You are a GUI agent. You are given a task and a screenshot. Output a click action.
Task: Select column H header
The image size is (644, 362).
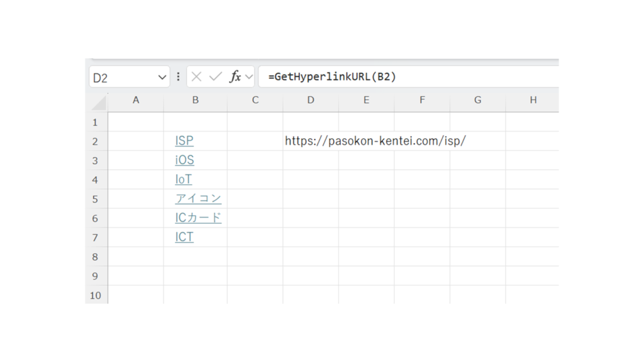tap(533, 100)
